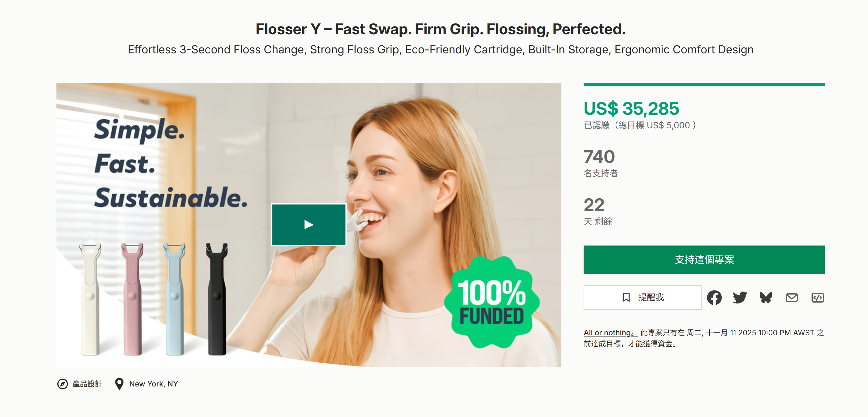Share project on Bluesky butterfly icon
Screen dimensions: 868x417
click(x=766, y=297)
